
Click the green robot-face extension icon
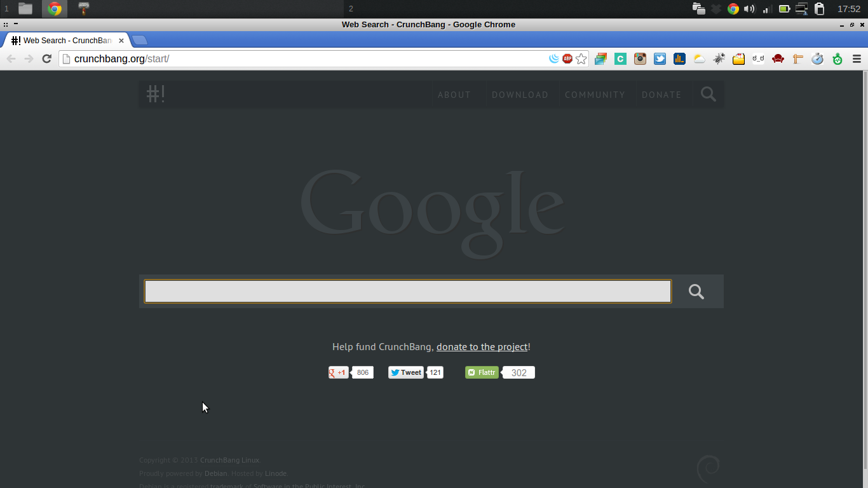coord(837,58)
